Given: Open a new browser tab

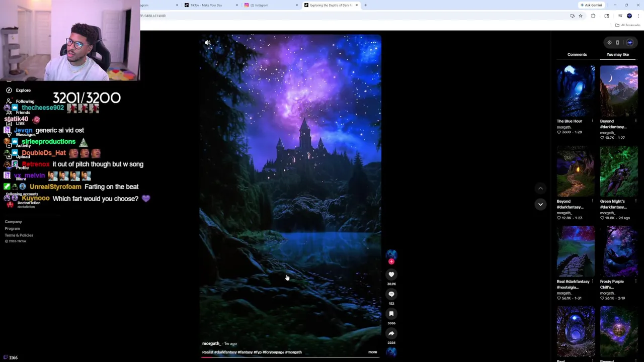Looking at the screenshot, I should point(366,5).
